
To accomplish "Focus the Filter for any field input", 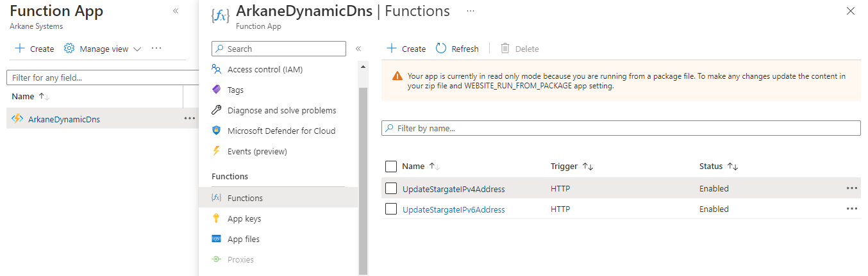I will point(103,77).
